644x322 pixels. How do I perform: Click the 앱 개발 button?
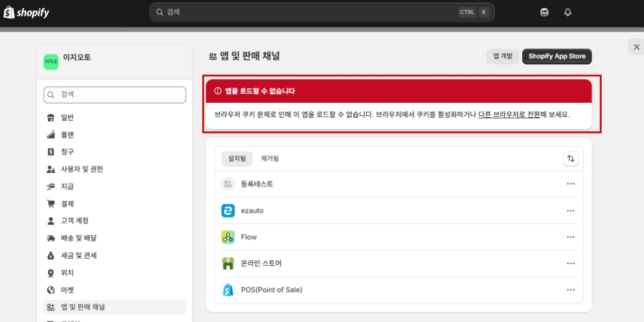(x=502, y=56)
